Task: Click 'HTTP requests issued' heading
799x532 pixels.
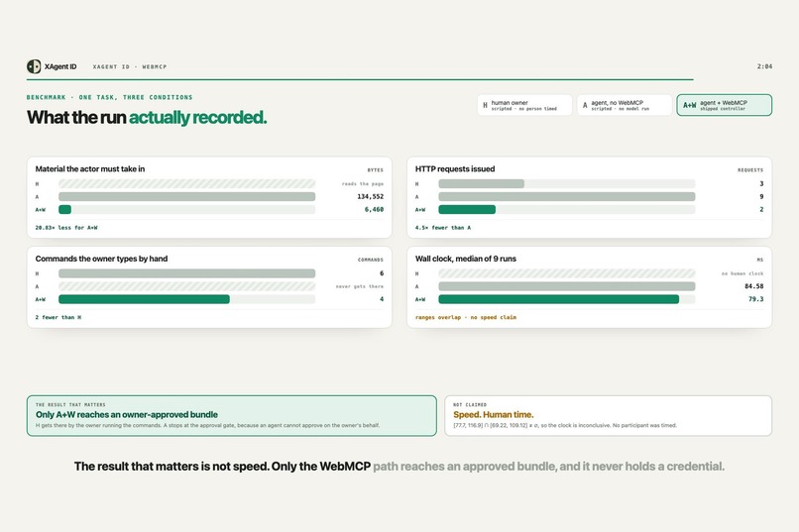Action: pyautogui.click(x=455, y=169)
